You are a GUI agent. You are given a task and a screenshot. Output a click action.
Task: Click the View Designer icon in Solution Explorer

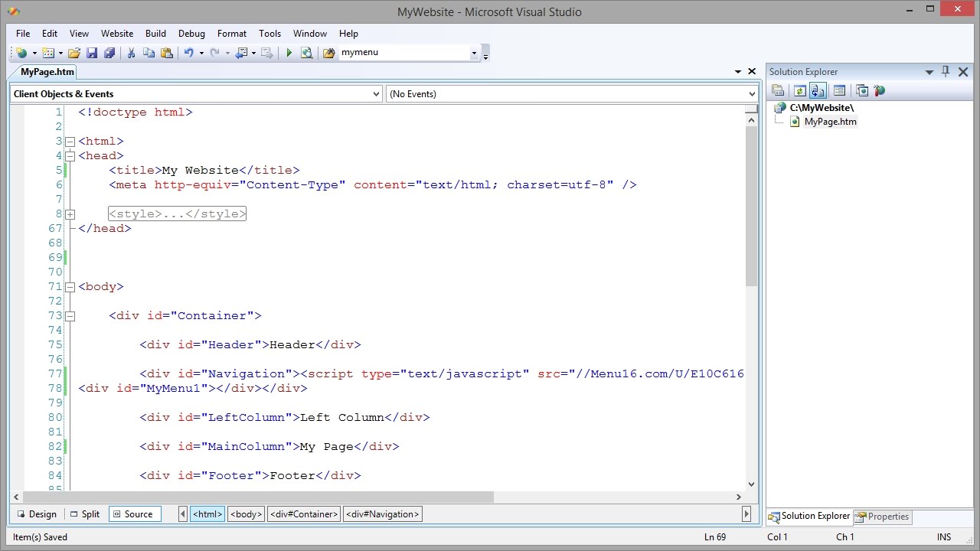[x=838, y=90]
